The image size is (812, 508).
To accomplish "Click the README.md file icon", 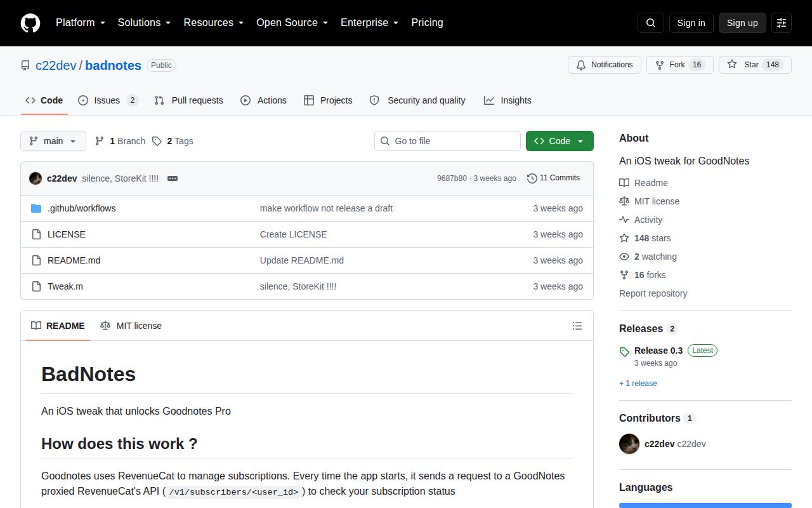I will click(x=36, y=260).
